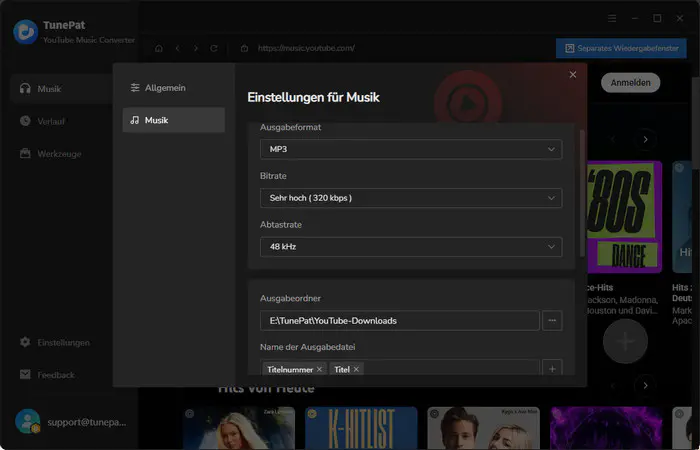Viewport: 700px width, 450px height.
Task: Click the address bar site info icon
Action: [x=244, y=48]
